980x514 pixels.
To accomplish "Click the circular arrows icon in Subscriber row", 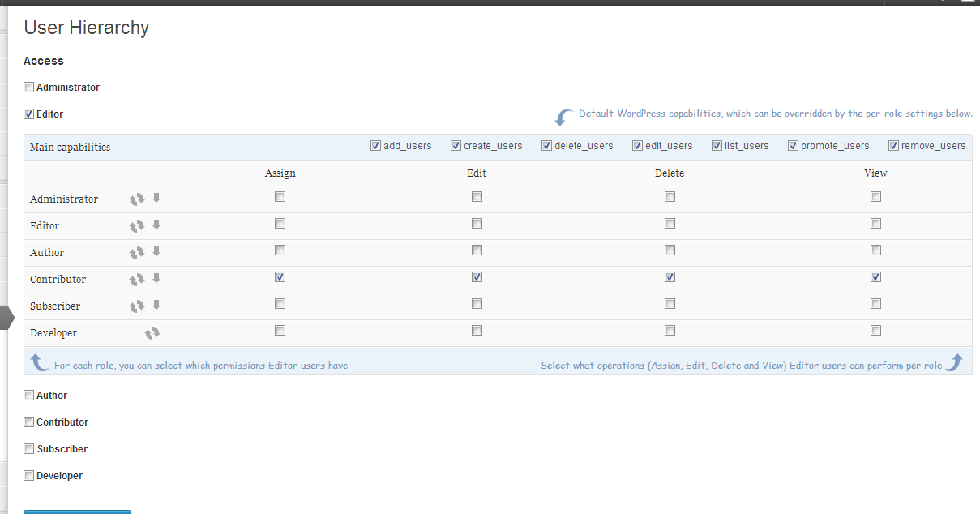I will tap(137, 306).
